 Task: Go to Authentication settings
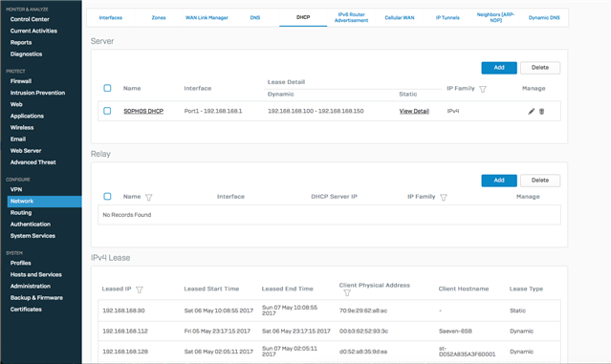click(31, 225)
